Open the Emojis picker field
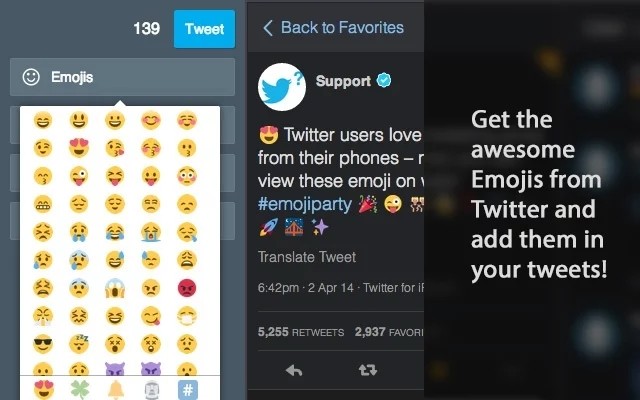 [x=122, y=77]
